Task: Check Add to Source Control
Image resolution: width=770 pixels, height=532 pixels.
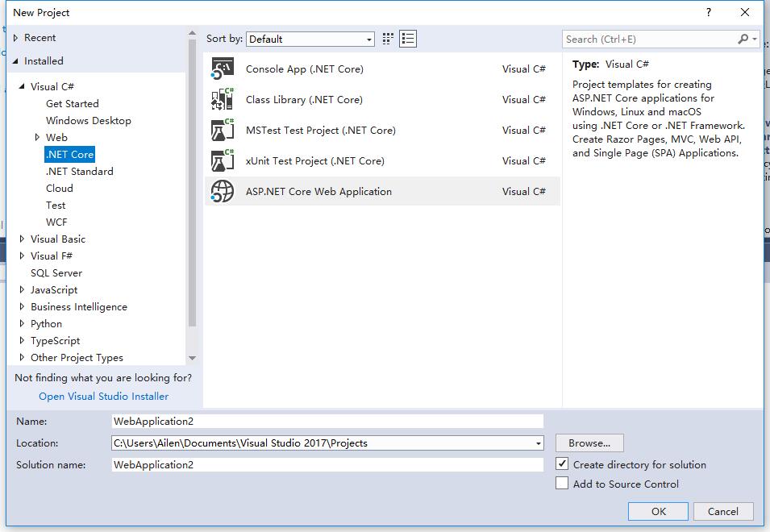Action: point(562,483)
